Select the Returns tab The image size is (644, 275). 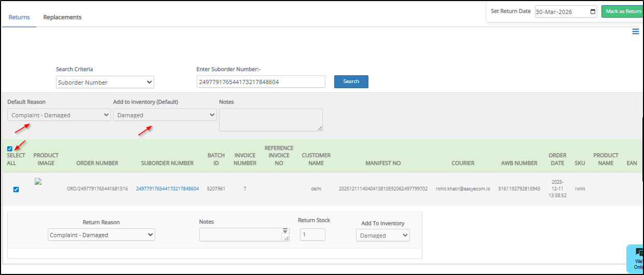(19, 17)
